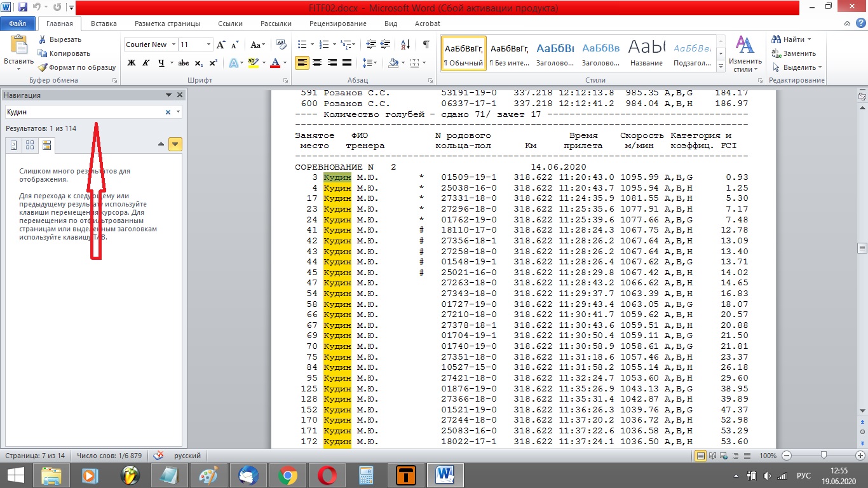Apply yellow text highlight color
This screenshot has height=488, width=868.
coord(253,63)
